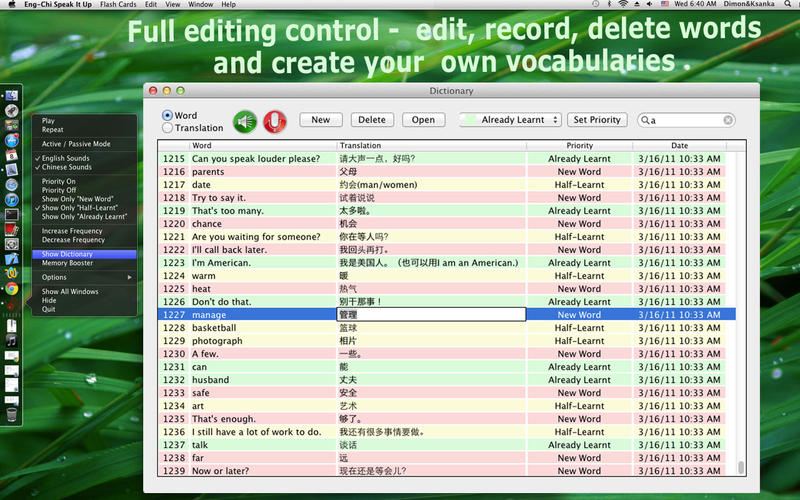Click the translation edit field for "manage"
The height and width of the screenshot is (500, 800).
coord(431,315)
